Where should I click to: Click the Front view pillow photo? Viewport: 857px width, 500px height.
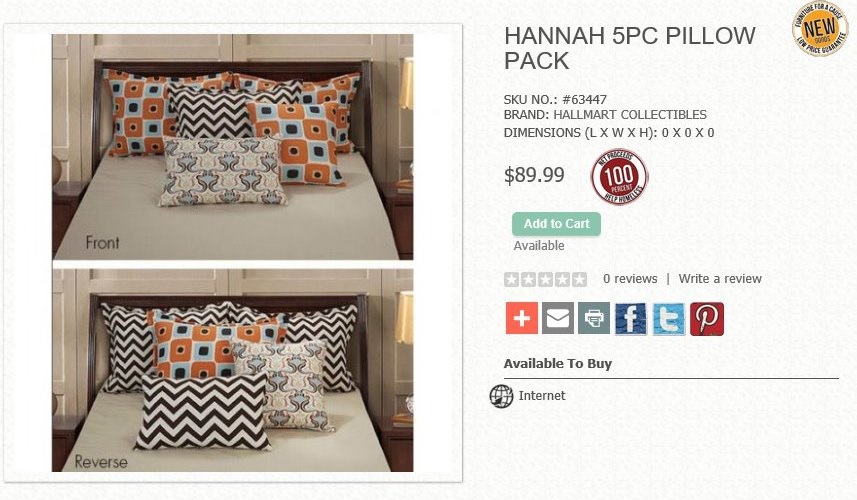pos(233,147)
